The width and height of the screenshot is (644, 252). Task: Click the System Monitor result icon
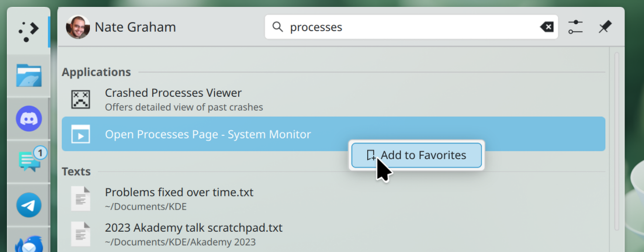coord(81,134)
